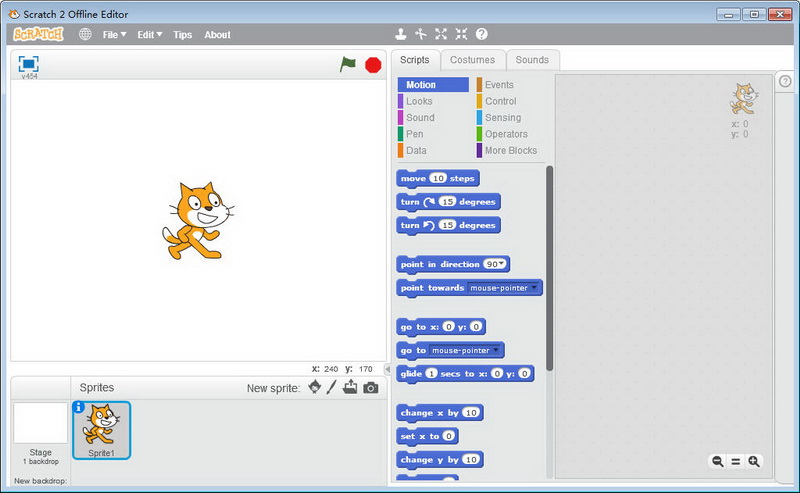Open go to mouse-pointer dropdown
The width and height of the screenshot is (800, 493).
coord(496,350)
